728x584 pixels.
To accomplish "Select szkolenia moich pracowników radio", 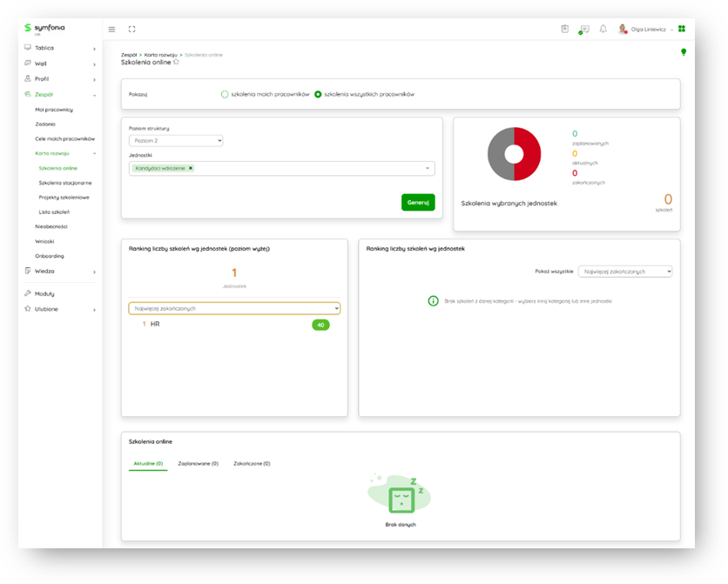I will tap(225, 94).
